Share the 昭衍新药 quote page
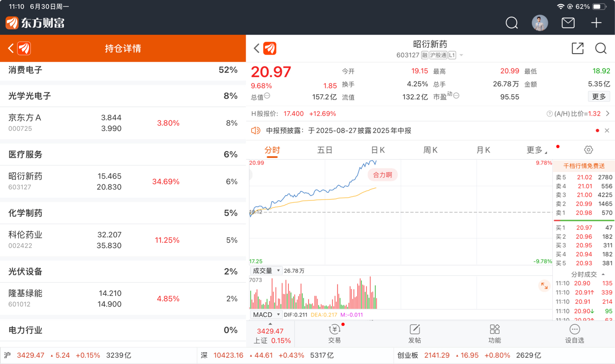The width and height of the screenshot is (615, 364). pos(578,48)
